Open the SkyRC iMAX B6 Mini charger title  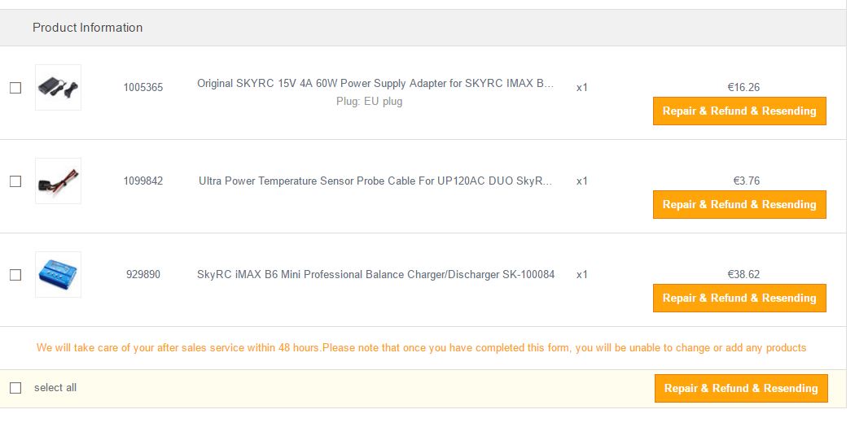point(375,275)
